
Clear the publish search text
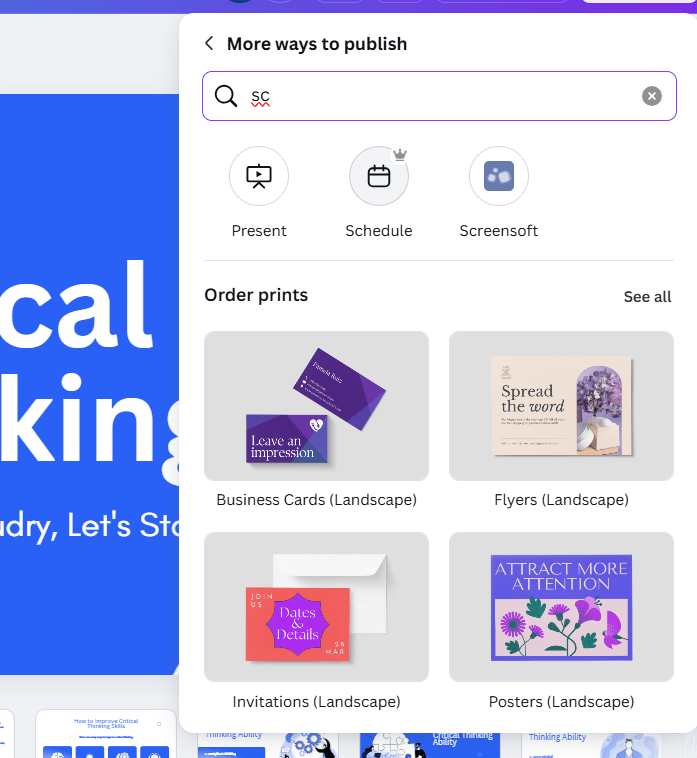[x=652, y=96]
